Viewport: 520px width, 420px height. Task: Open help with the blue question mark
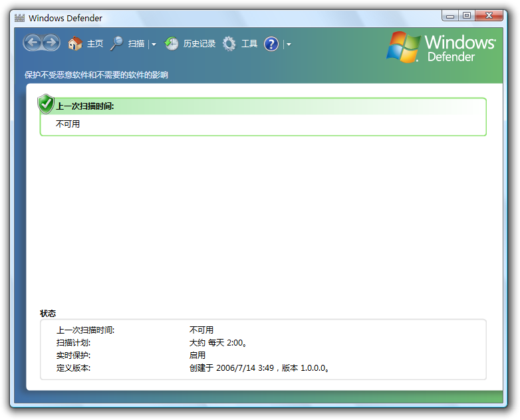(x=271, y=44)
